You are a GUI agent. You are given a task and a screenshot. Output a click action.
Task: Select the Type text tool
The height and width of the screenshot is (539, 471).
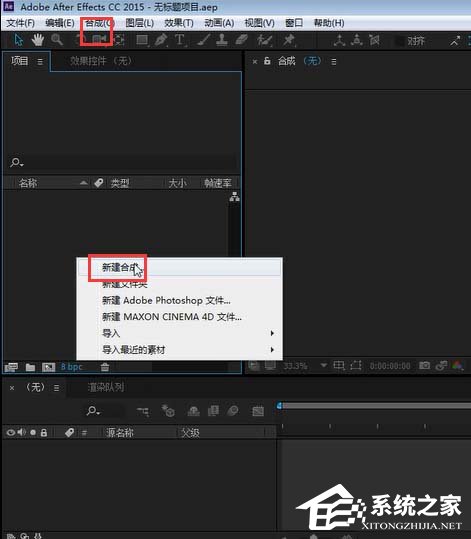(x=180, y=40)
